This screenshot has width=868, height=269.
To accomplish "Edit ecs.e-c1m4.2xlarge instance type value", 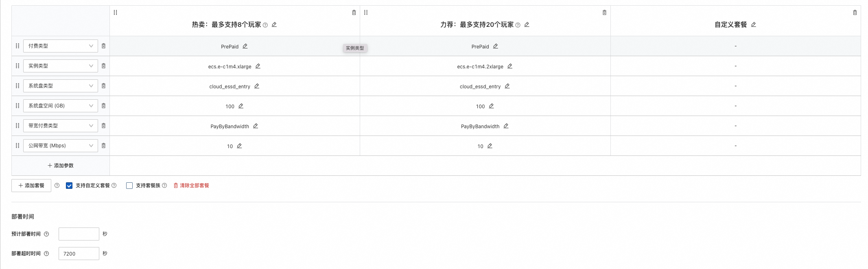I will tap(509, 66).
